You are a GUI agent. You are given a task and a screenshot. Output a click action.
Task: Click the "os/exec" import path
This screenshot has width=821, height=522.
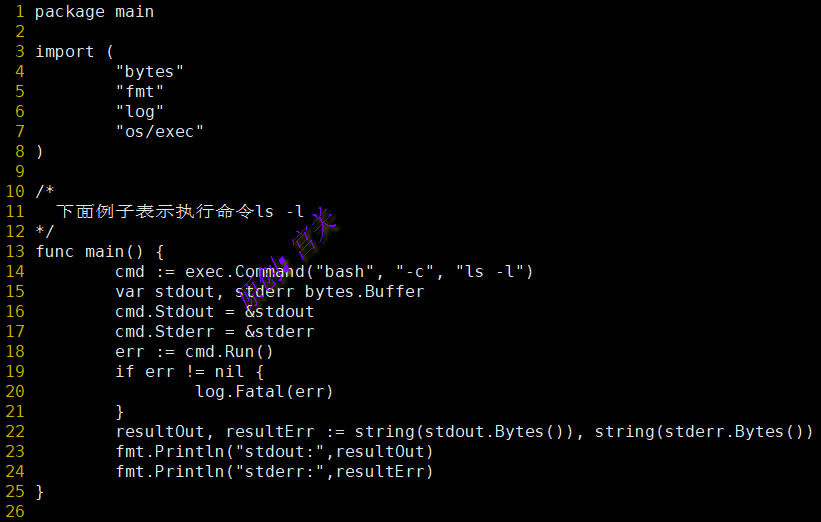pos(159,132)
